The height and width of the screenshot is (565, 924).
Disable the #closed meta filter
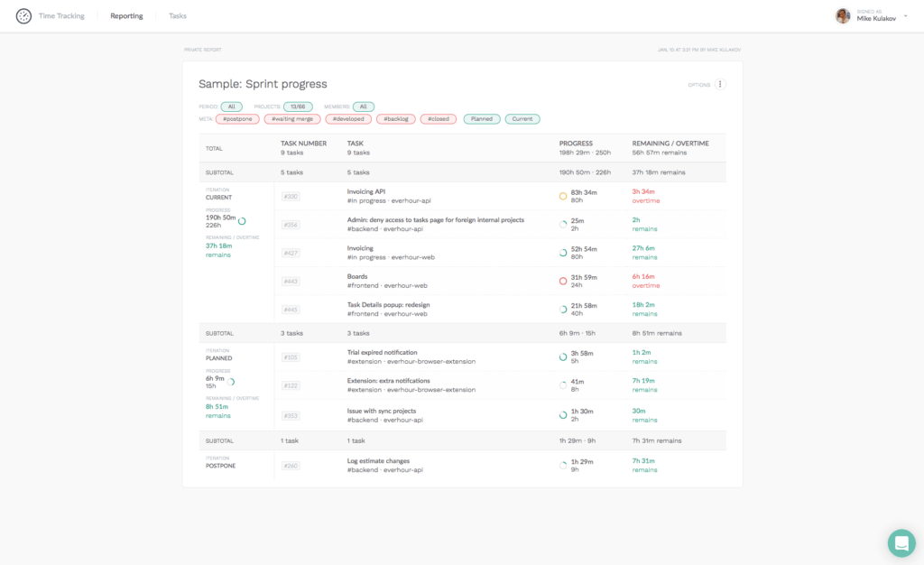point(438,118)
